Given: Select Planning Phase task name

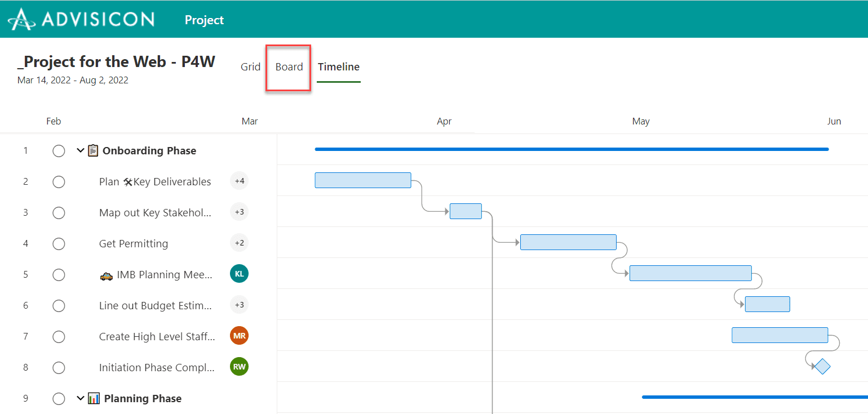Looking at the screenshot, I should click(143, 399).
